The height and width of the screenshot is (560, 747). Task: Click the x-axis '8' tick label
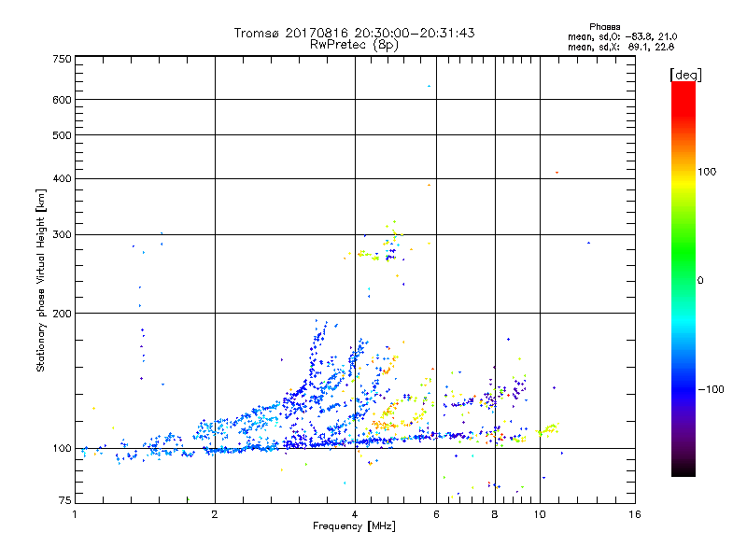(x=495, y=514)
